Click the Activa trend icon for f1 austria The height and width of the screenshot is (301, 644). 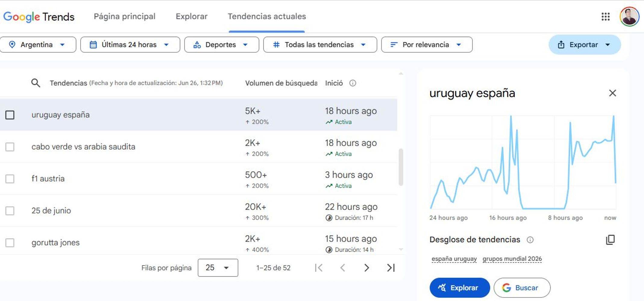pos(329,186)
